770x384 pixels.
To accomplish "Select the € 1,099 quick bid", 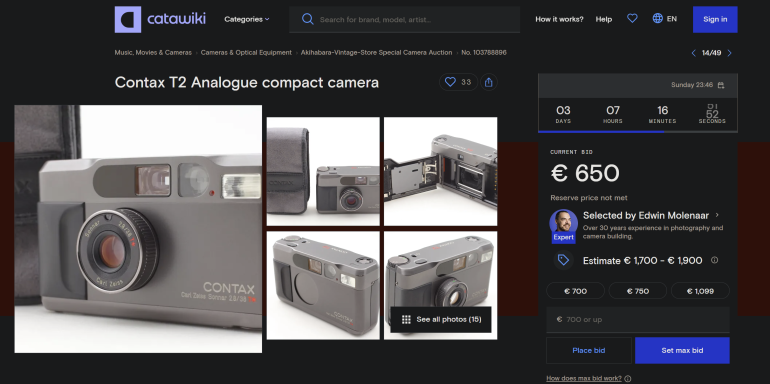I will pos(700,291).
